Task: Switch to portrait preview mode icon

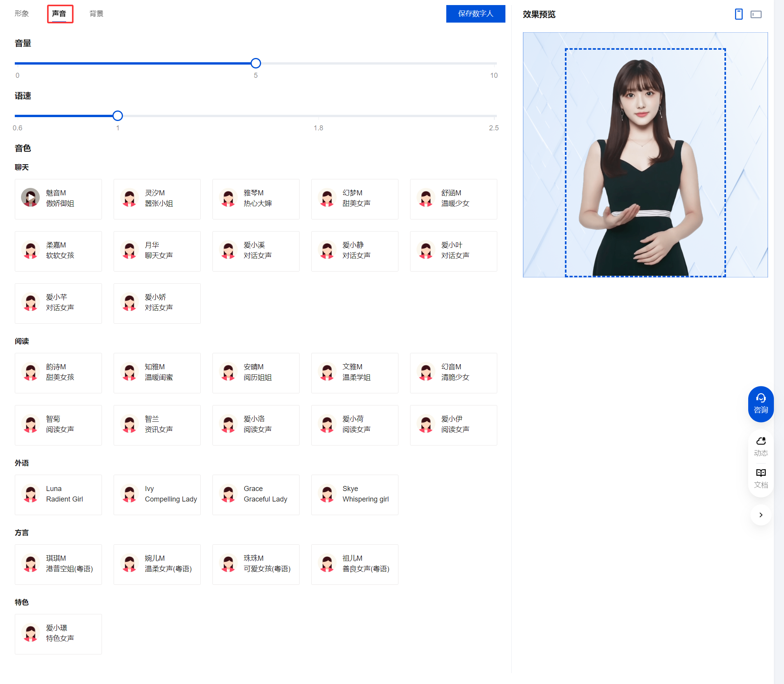Action: 738,14
